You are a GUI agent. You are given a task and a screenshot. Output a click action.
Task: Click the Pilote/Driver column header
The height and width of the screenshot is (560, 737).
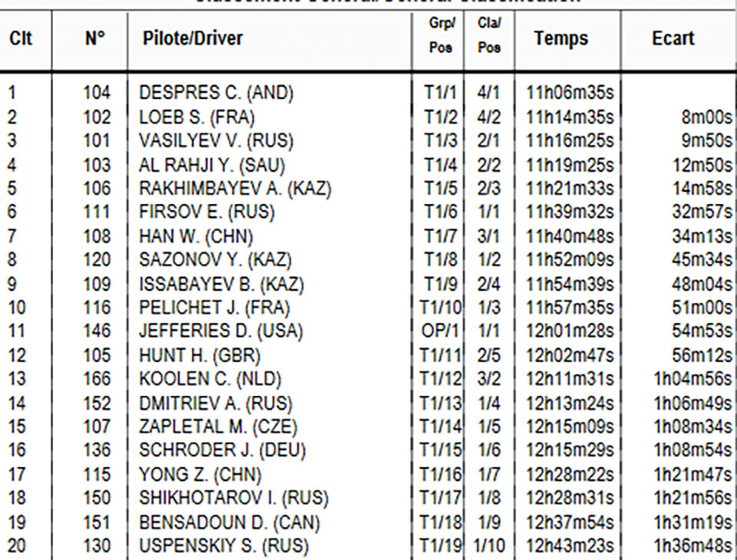[193, 38]
